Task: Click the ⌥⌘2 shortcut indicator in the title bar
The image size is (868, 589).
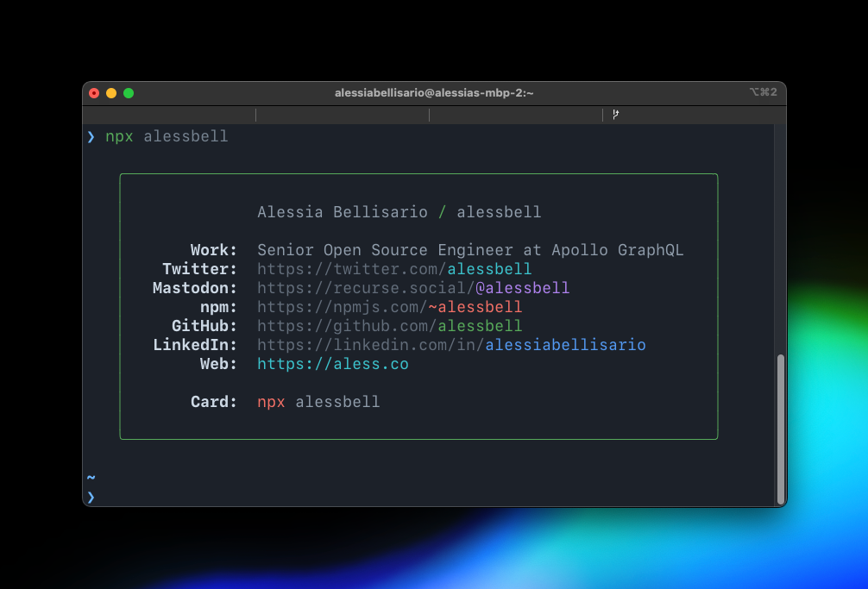Action: [x=764, y=91]
